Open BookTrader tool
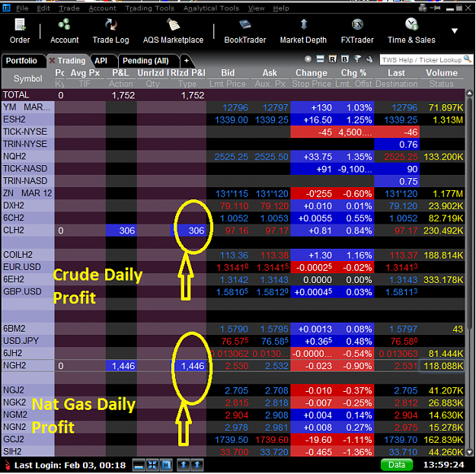Viewport: 476px width, 474px height. click(245, 31)
